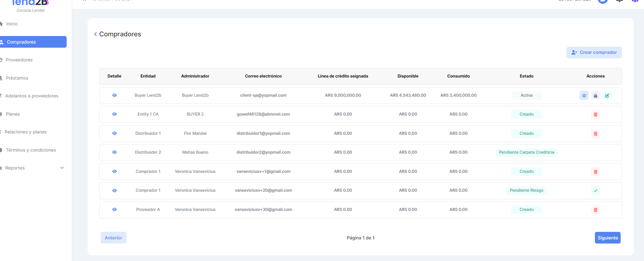This screenshot has height=261, width=644.
Task: Click the Crear comprador button
Action: [594, 52]
